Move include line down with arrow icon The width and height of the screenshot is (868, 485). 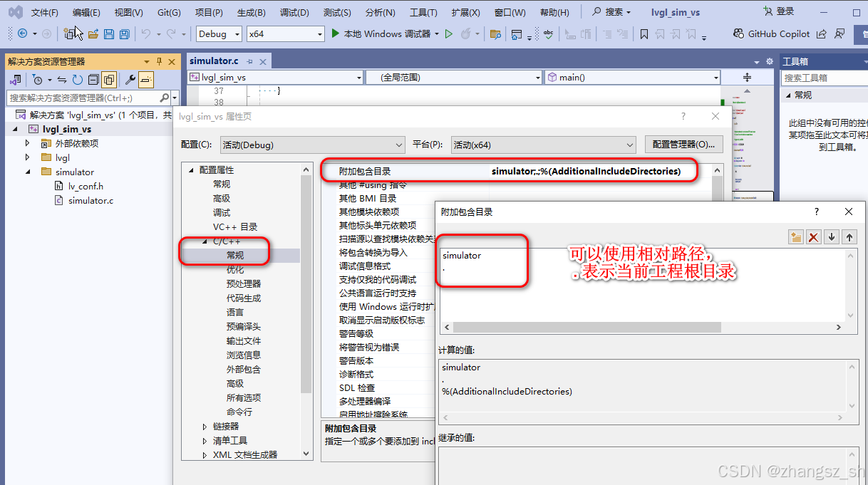click(832, 237)
